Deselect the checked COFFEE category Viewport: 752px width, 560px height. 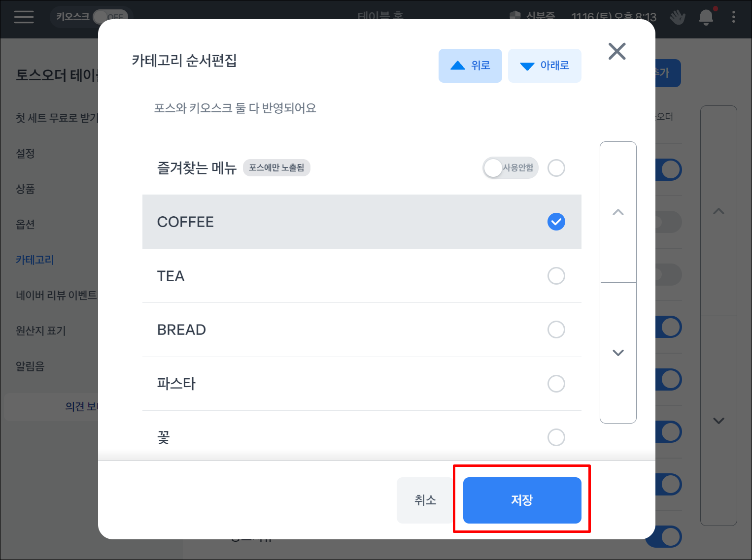pos(556,222)
